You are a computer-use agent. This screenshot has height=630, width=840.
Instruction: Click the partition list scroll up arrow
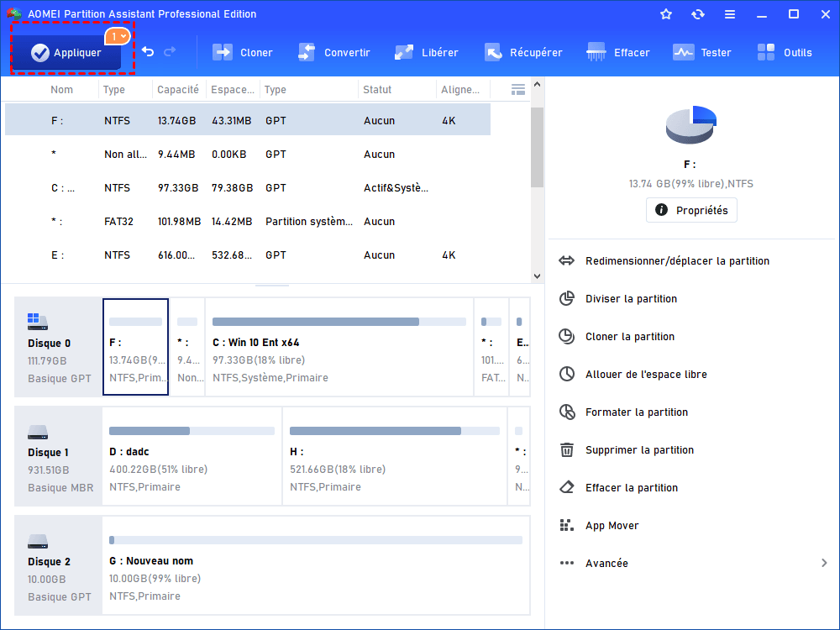point(537,85)
